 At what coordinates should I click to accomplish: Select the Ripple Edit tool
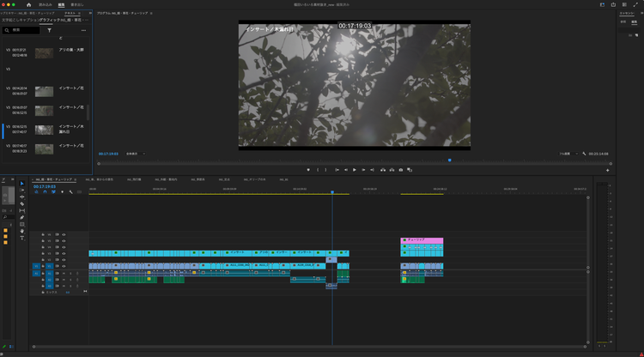click(22, 197)
